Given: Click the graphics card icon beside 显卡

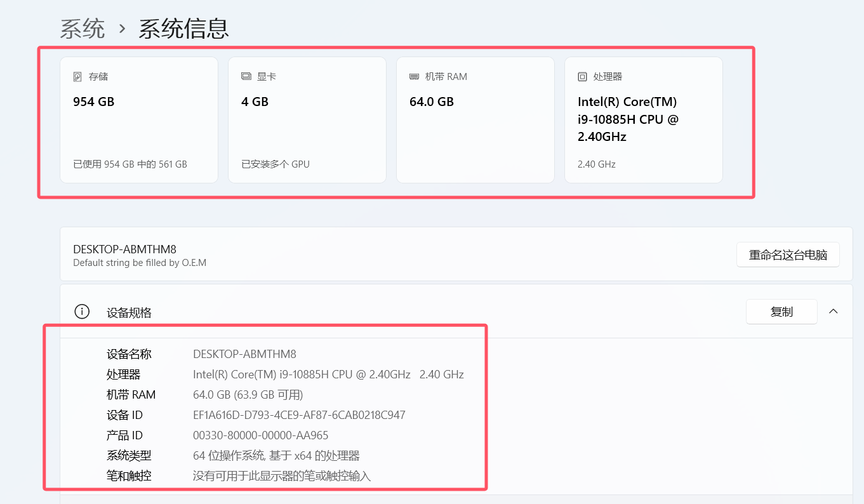Looking at the screenshot, I should coord(246,77).
